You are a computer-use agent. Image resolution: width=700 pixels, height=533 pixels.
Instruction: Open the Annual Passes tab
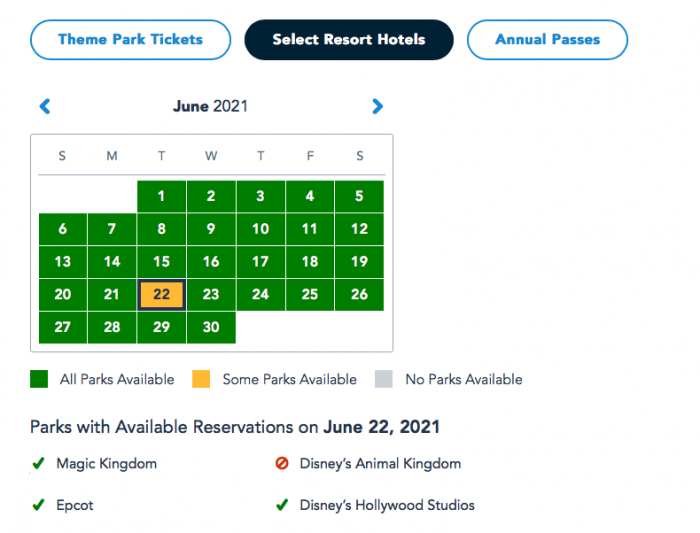[x=548, y=40]
